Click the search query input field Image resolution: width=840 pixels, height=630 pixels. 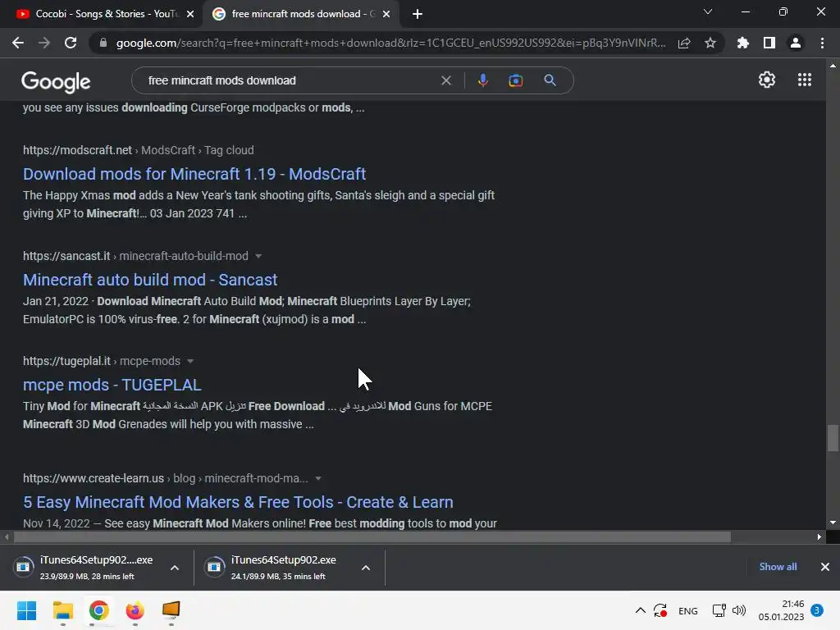290,80
